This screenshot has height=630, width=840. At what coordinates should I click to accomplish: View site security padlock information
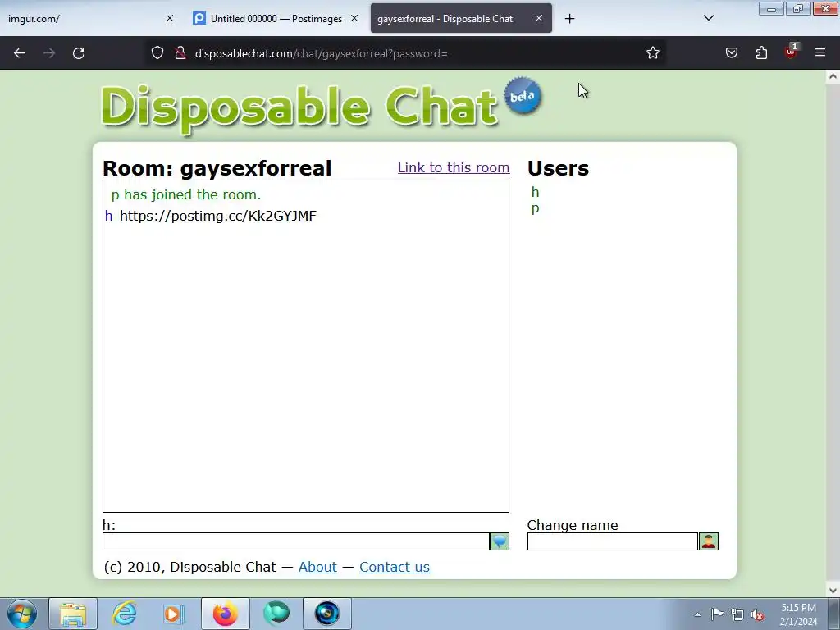click(180, 53)
